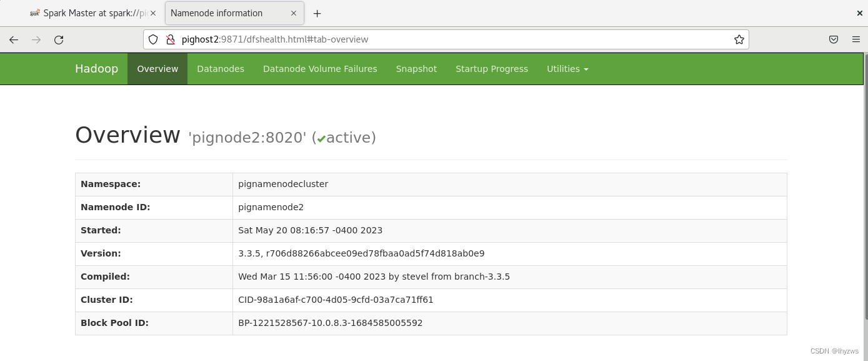
Task: Click the 'Sat May 20 08:16:57' value
Action: pyautogui.click(x=310, y=230)
